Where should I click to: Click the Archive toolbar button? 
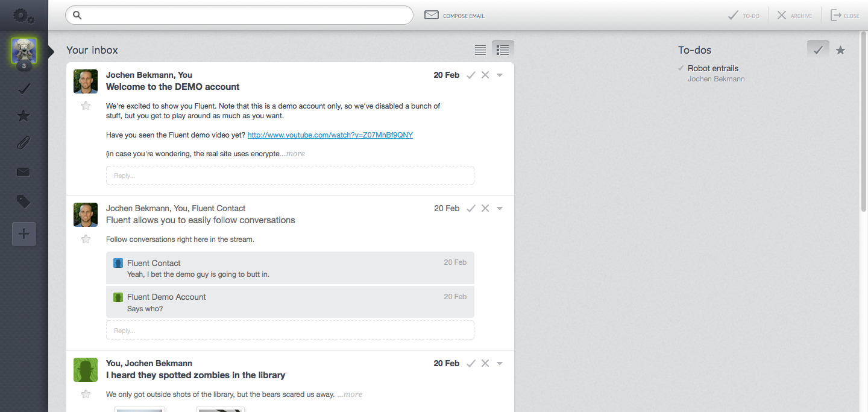[x=794, y=16]
